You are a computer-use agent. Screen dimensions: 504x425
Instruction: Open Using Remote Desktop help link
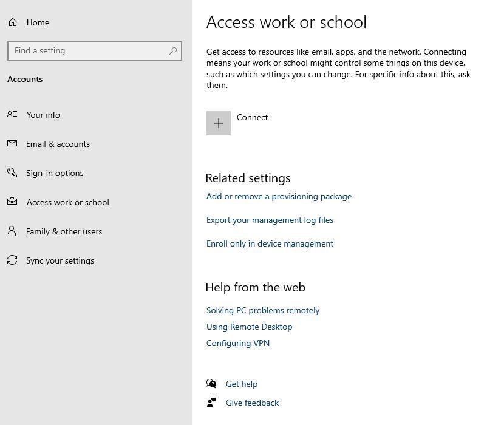249,327
